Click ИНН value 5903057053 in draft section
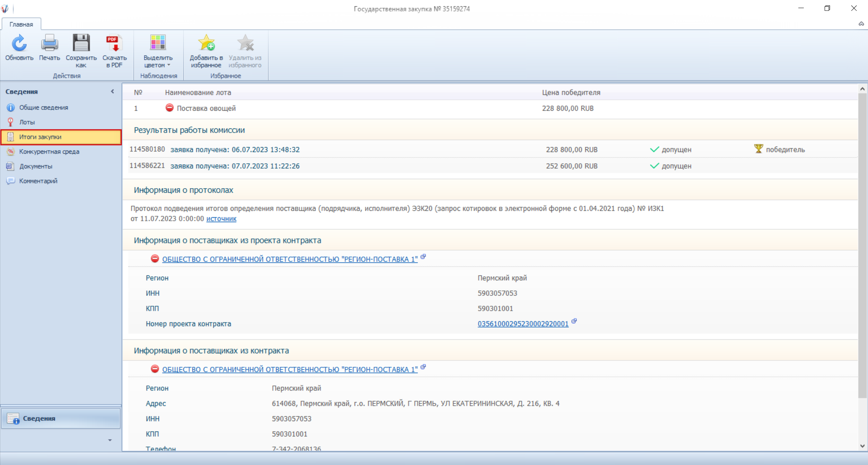This screenshot has width=868, height=465. coord(497,293)
